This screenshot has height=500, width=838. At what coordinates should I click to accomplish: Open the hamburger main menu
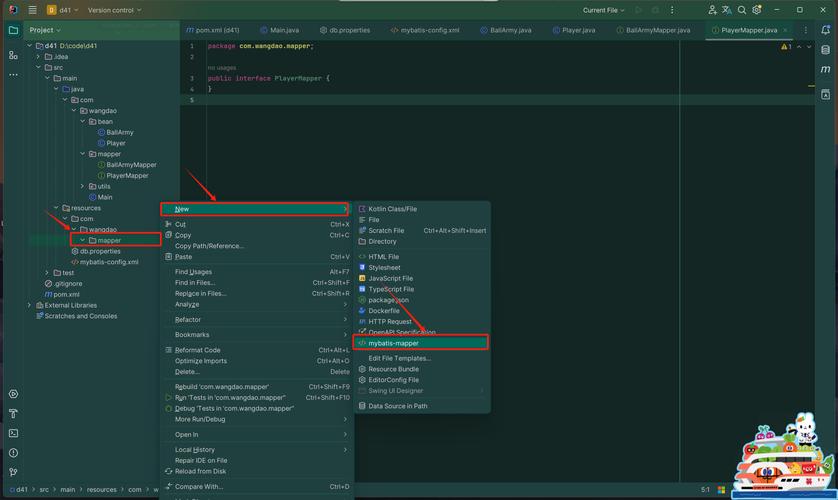coord(32,10)
